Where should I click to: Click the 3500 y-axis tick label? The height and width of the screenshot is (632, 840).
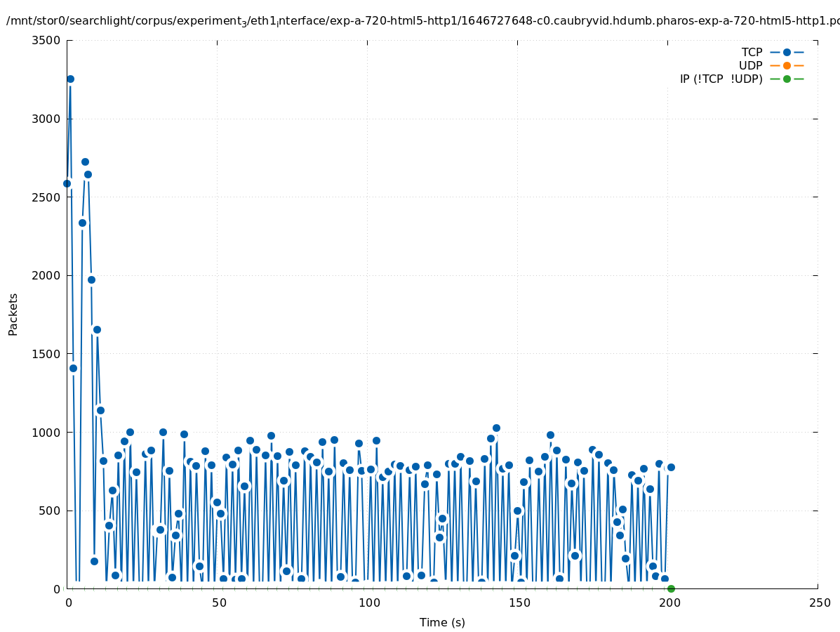click(x=46, y=40)
